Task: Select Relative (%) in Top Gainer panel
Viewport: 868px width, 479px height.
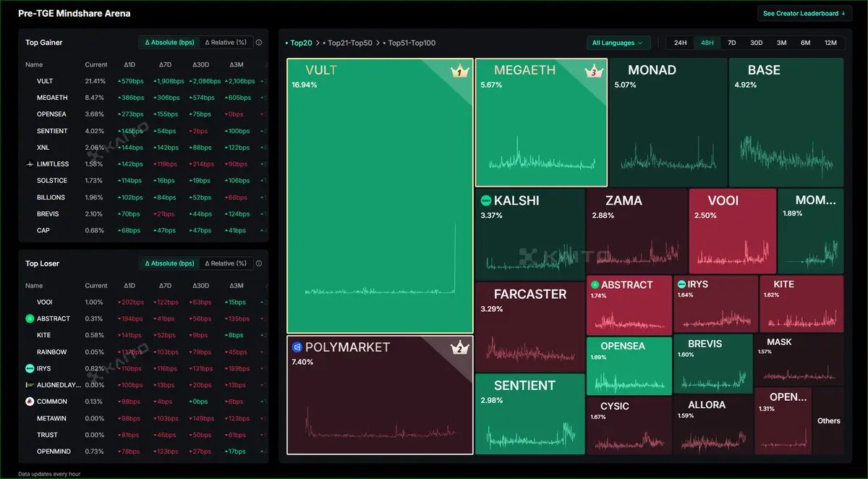Action: 226,43
